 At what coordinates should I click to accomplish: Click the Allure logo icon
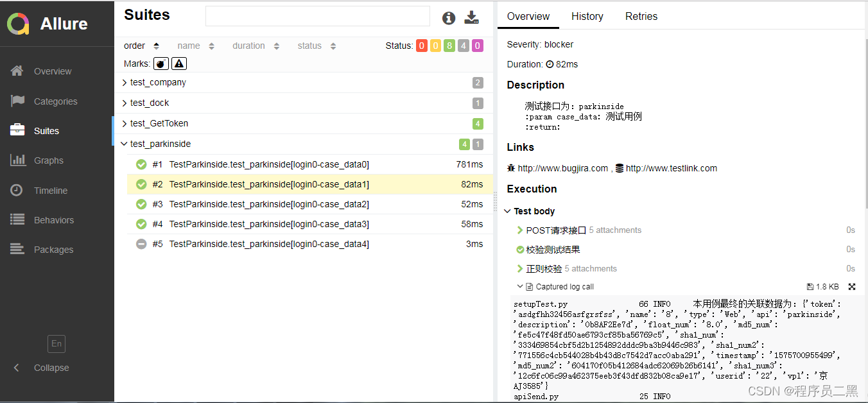[19, 24]
